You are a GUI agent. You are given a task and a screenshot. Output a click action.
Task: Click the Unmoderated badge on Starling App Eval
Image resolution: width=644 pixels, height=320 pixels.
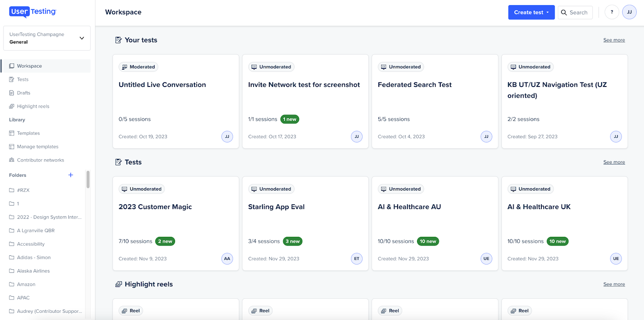pos(271,189)
